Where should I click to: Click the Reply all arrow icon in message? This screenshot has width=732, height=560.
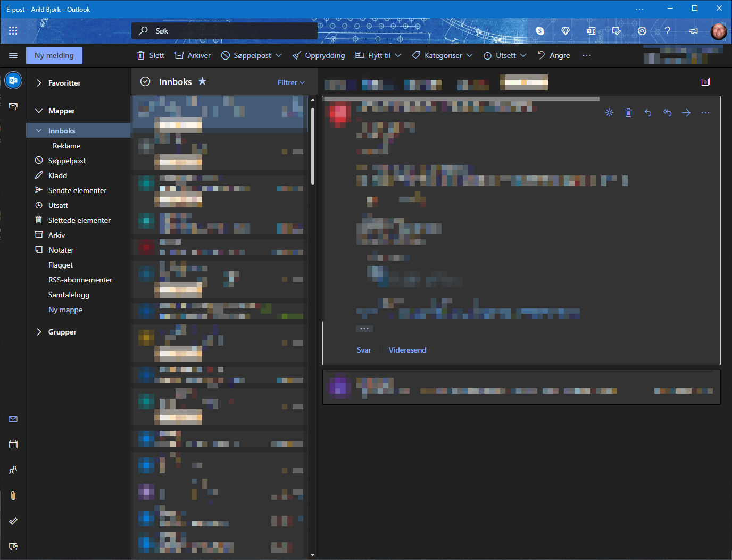[667, 113]
